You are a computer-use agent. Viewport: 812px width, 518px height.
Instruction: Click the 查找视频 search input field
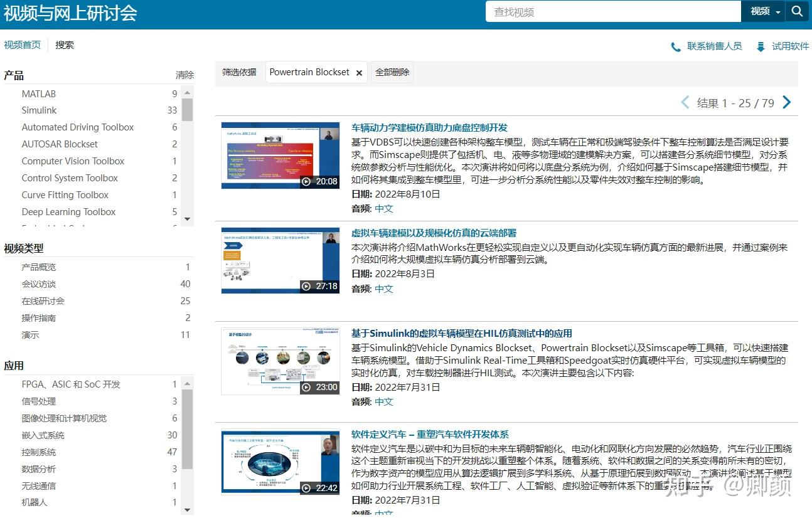pos(613,11)
